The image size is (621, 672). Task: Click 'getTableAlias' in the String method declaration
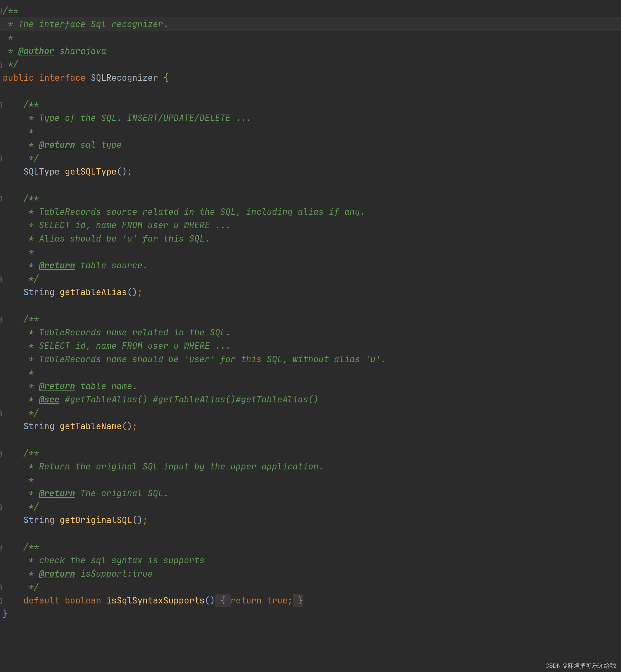[94, 292]
